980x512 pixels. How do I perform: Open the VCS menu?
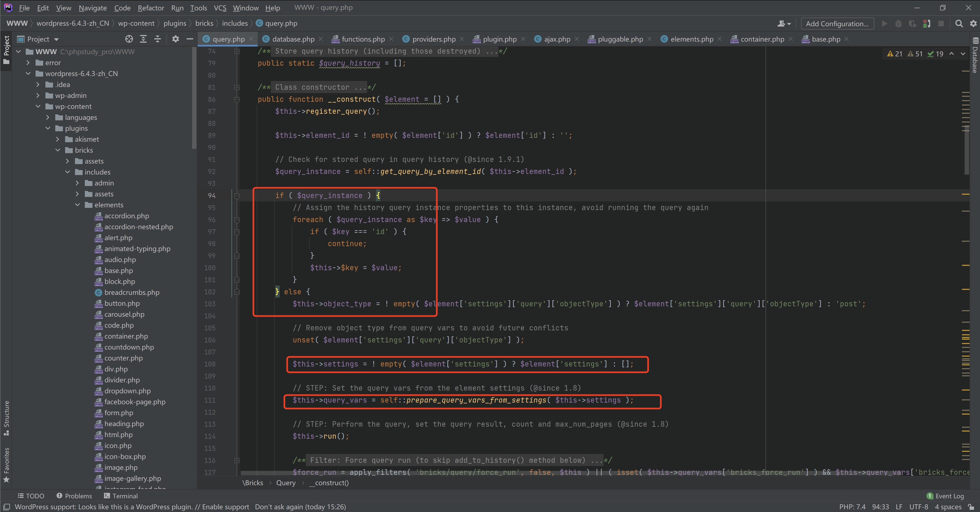pos(220,8)
